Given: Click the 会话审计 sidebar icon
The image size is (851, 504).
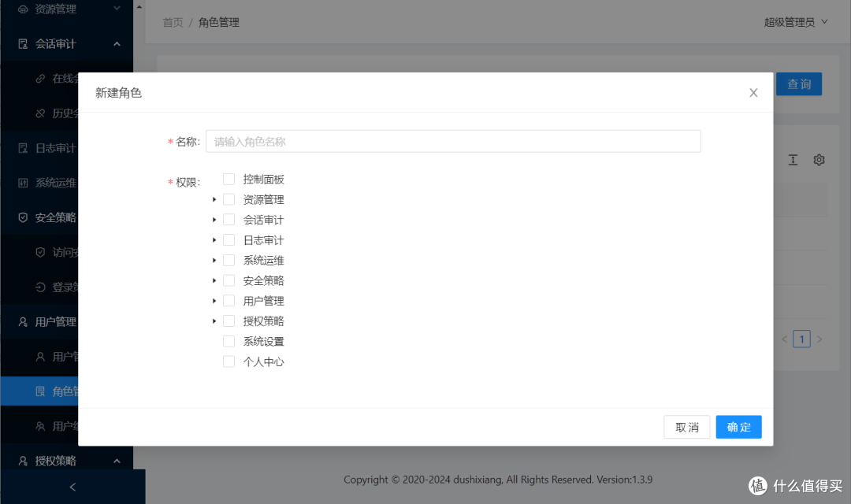Looking at the screenshot, I should [x=23, y=44].
